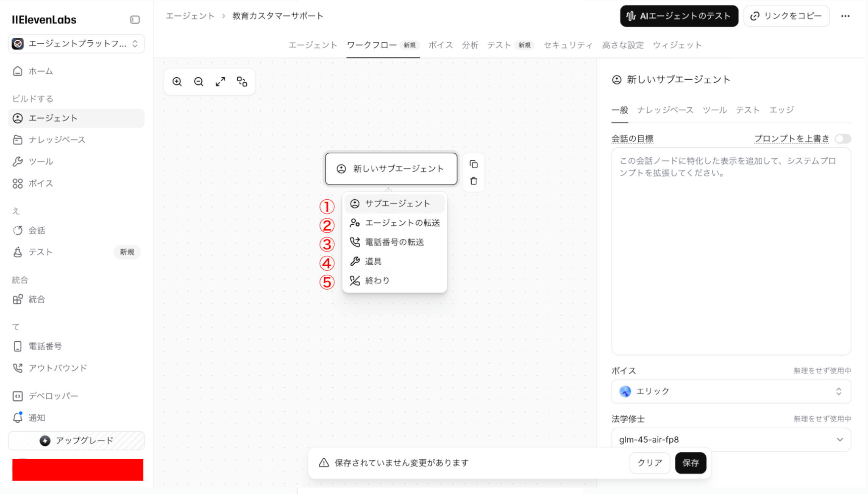Open the セキュリティ tab
The height and width of the screenshot is (494, 868).
[x=568, y=45]
